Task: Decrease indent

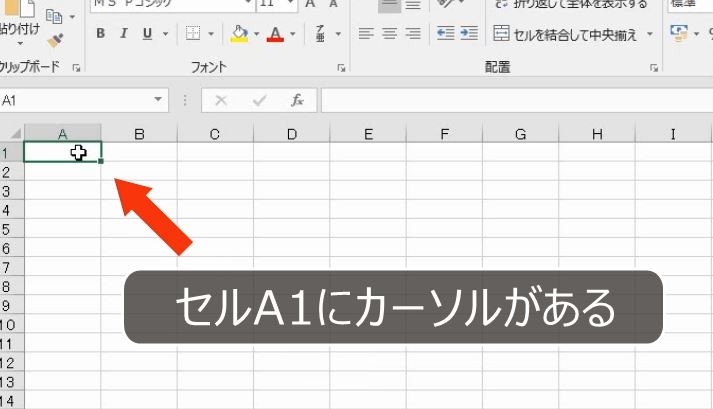Action: 446,33
